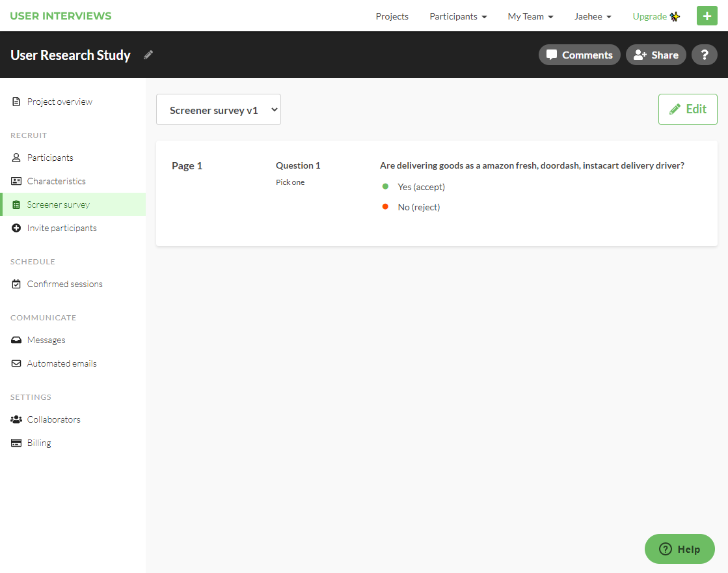The height and width of the screenshot is (573, 728).
Task: Click the No (reject) answer text
Action: pos(419,207)
